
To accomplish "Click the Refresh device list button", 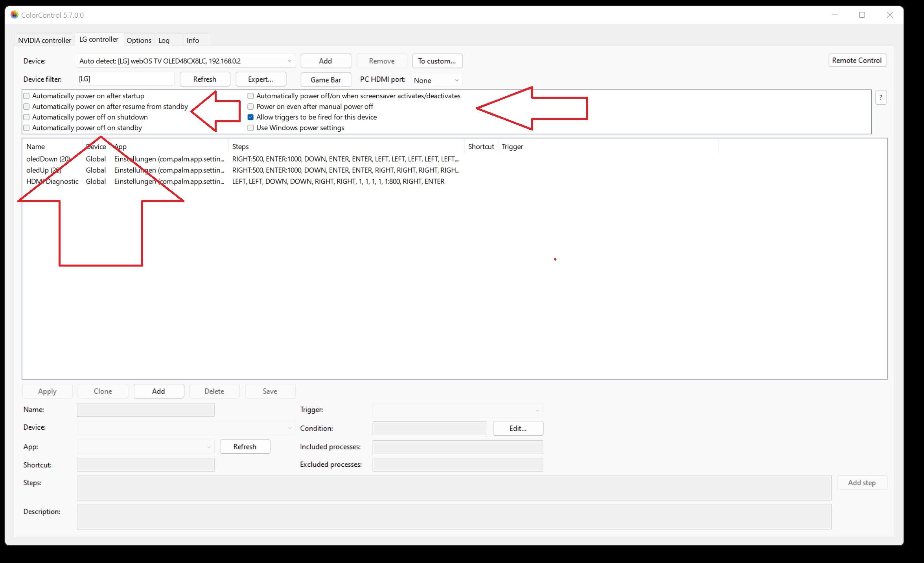I will click(204, 79).
